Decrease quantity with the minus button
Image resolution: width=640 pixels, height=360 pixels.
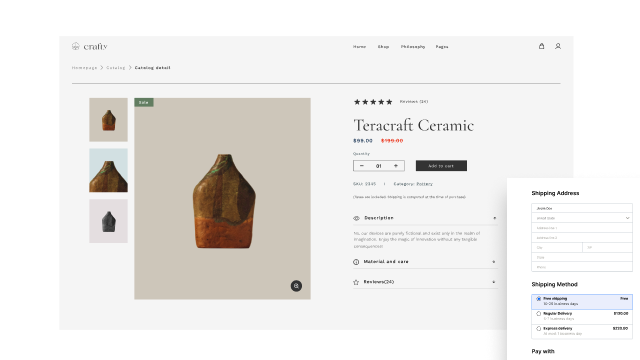tap(362, 166)
